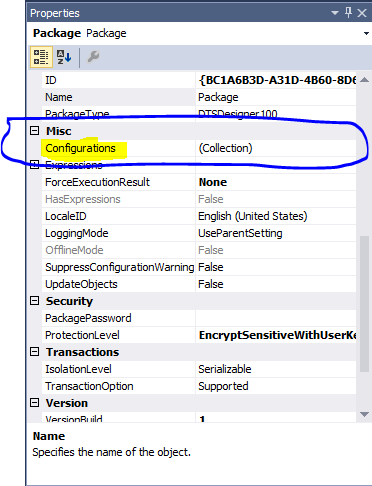Screen dimensions: 372x486
Task: Click the Serializable value
Action: 225,369
